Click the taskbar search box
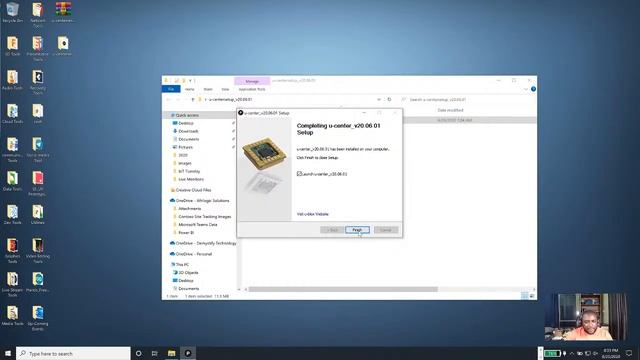640x360 pixels. click(73, 353)
